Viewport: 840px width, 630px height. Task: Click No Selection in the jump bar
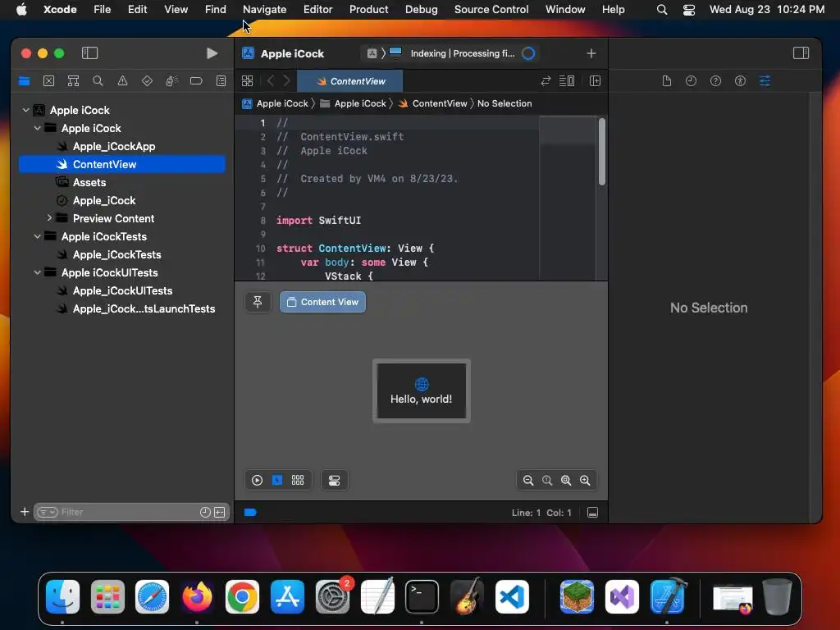click(x=504, y=103)
